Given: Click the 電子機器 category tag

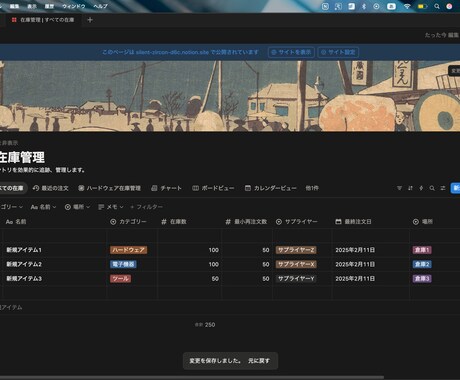Looking at the screenshot, I should click(x=123, y=264).
